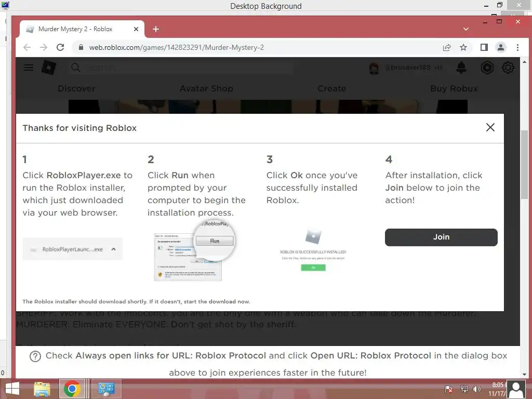Screen dimensions: 532x399
Task: Select the Murder Mystery 2 - Roblox tab
Action: coord(82,29)
